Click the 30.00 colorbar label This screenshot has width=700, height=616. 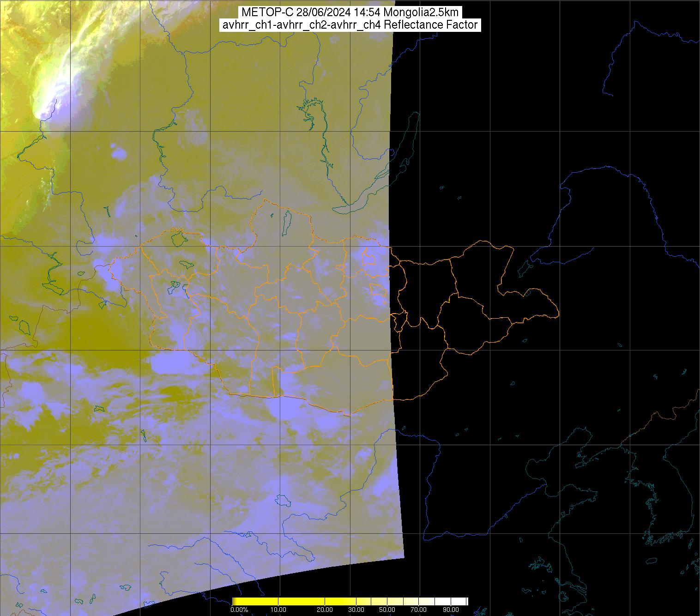(356, 610)
